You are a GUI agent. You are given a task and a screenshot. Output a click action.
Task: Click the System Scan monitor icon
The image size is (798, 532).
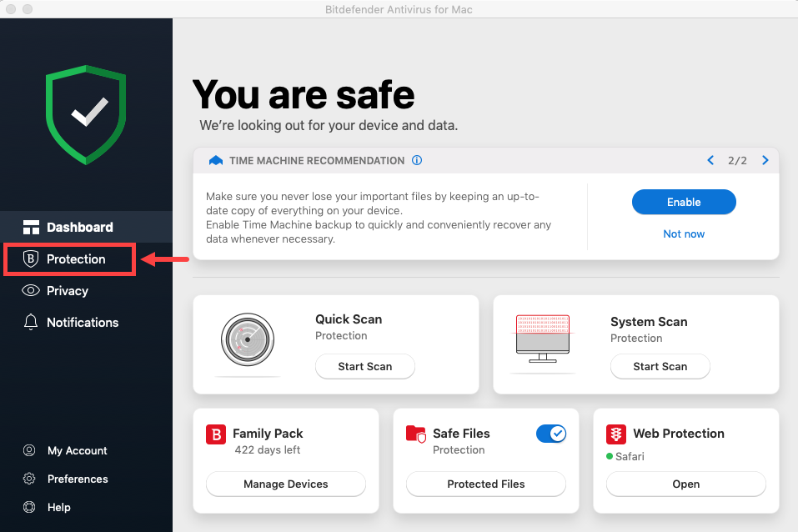543,339
